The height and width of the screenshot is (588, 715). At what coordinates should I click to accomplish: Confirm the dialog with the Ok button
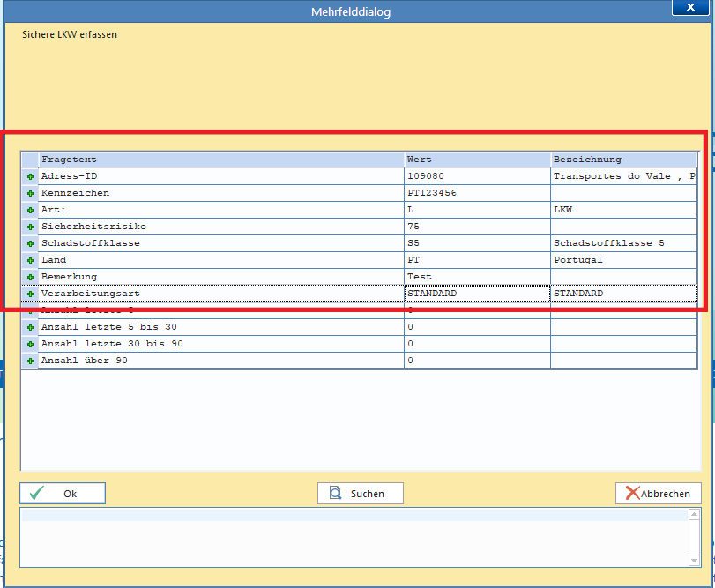[63, 493]
